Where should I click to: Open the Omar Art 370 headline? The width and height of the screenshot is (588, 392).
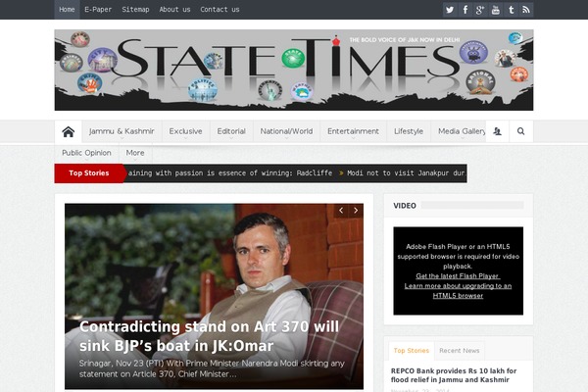click(209, 336)
